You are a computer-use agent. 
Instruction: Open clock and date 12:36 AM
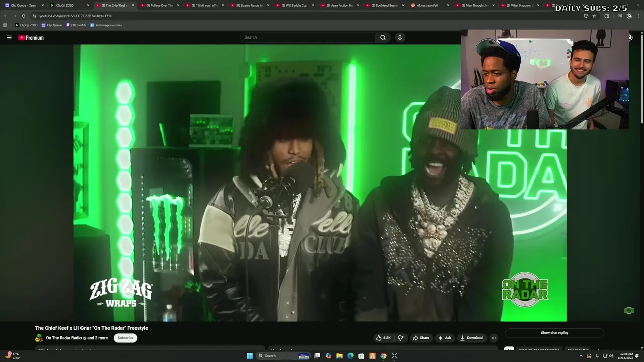[624, 356]
